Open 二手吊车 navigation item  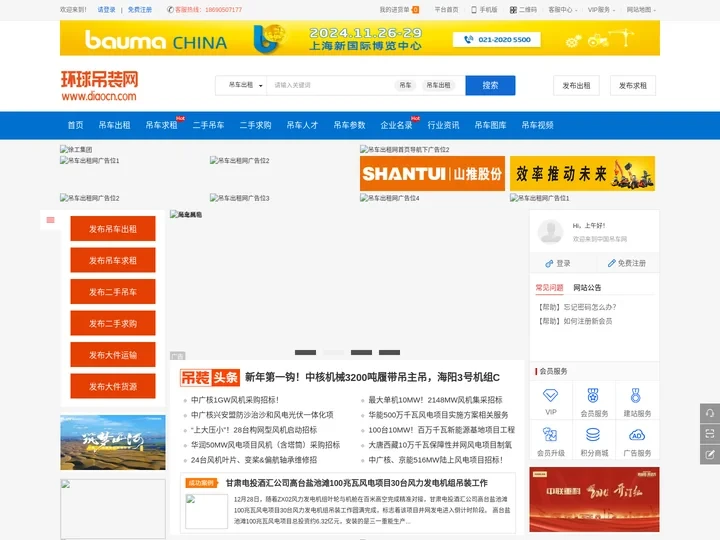(x=208, y=125)
